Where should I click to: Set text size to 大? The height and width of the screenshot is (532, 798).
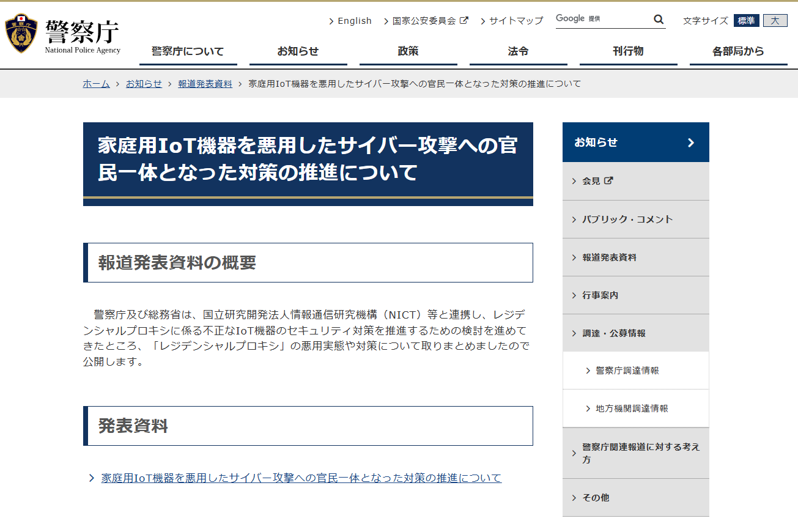(x=775, y=20)
